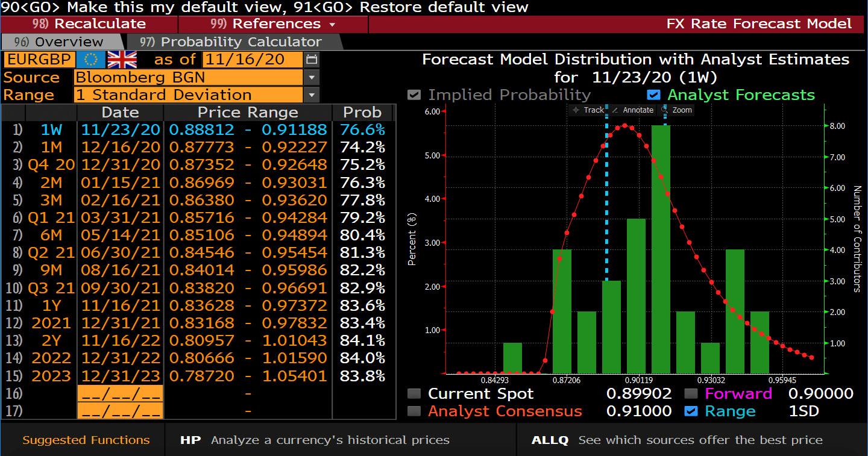Click the Analyst Consensus value 0.91000
The height and width of the screenshot is (456, 868).
click(x=639, y=411)
